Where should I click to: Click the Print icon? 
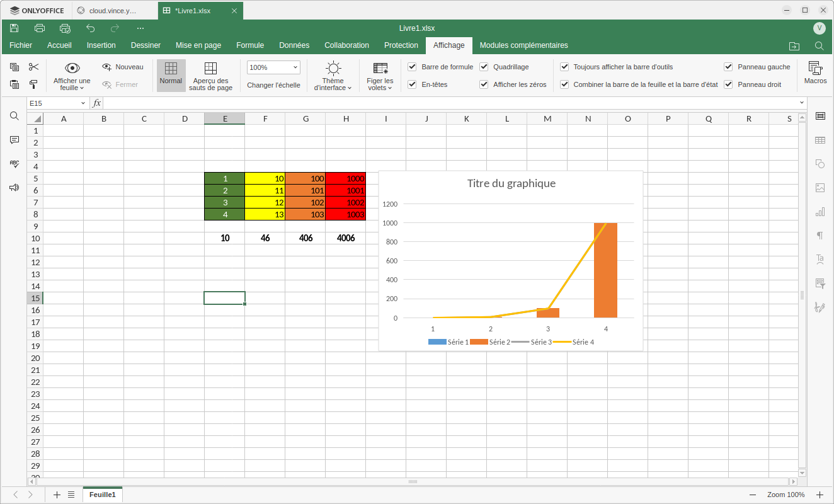40,28
